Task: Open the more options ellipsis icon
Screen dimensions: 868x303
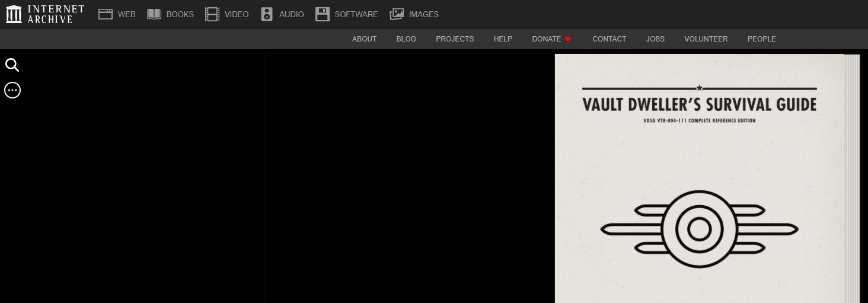Action: 12,90
